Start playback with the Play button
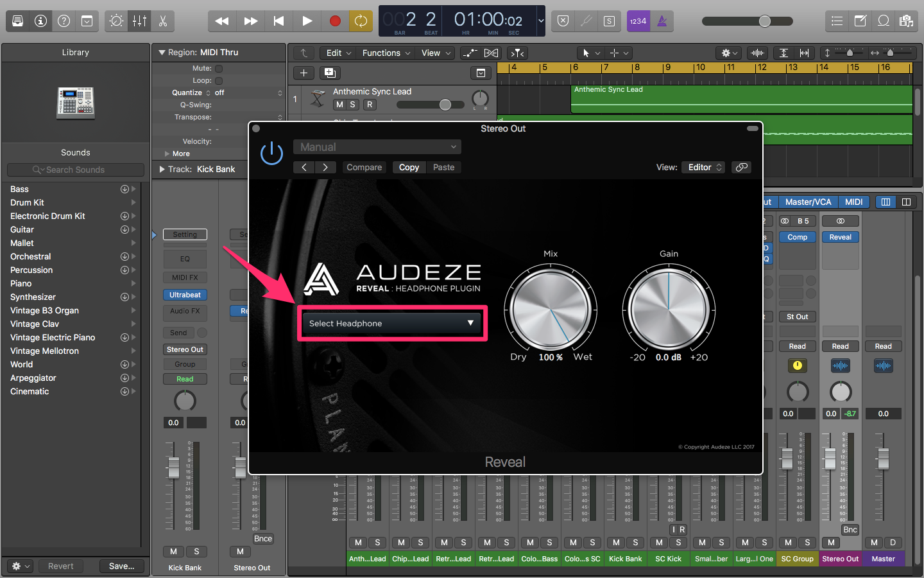This screenshot has width=924, height=578. point(307,21)
